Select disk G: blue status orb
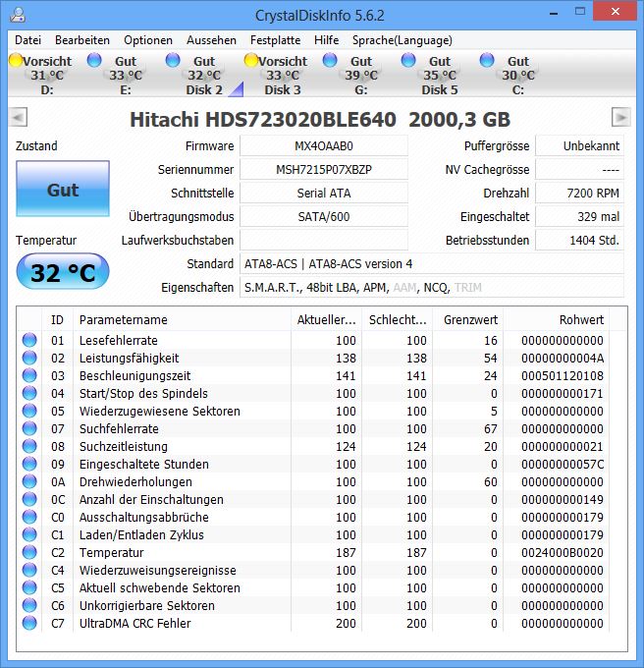This screenshot has height=668, width=644. coord(330,61)
